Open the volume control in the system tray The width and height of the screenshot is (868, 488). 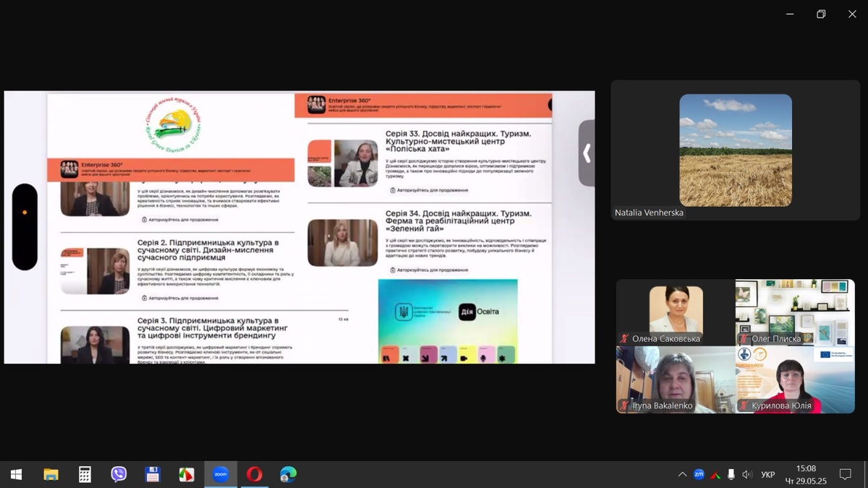[747, 474]
